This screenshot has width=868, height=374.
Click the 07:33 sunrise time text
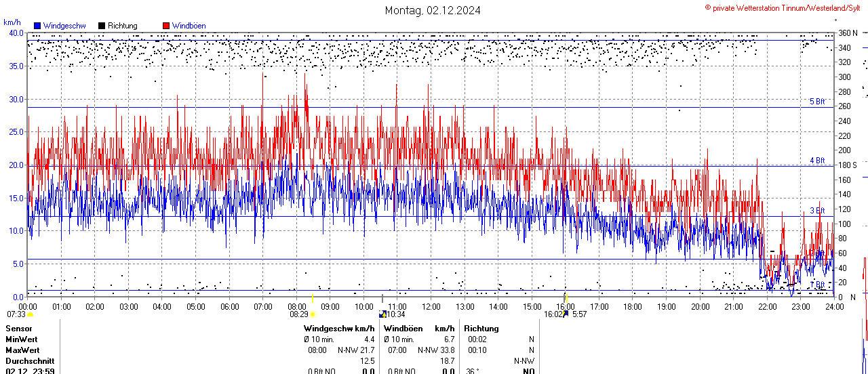point(16,314)
